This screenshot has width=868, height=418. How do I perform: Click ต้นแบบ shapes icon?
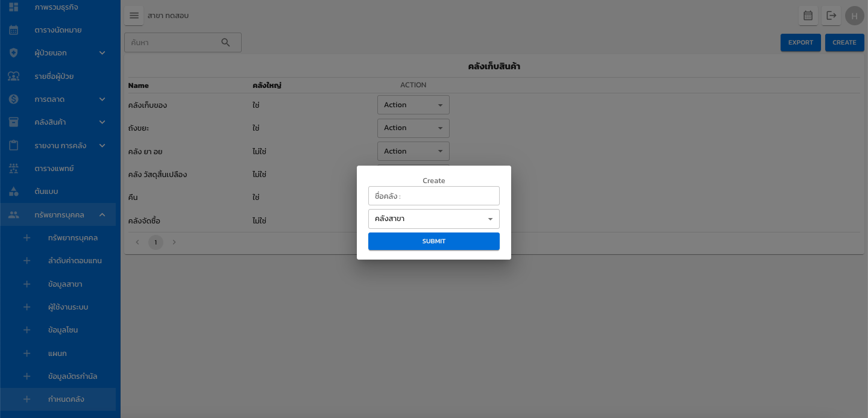click(x=13, y=192)
